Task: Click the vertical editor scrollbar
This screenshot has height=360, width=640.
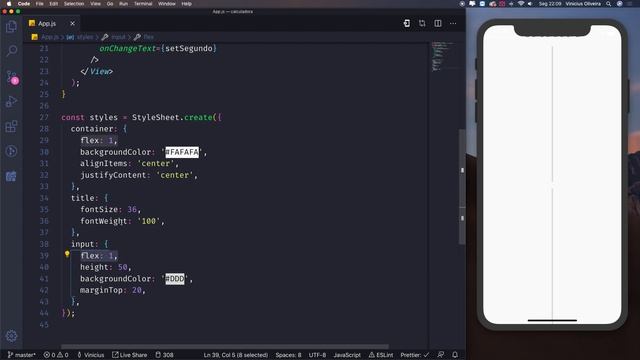Action: (x=462, y=187)
